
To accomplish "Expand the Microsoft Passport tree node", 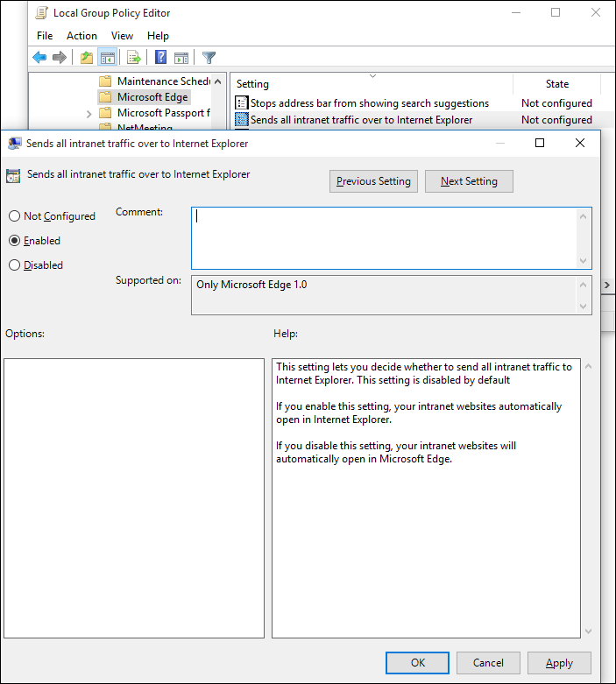I will [89, 114].
